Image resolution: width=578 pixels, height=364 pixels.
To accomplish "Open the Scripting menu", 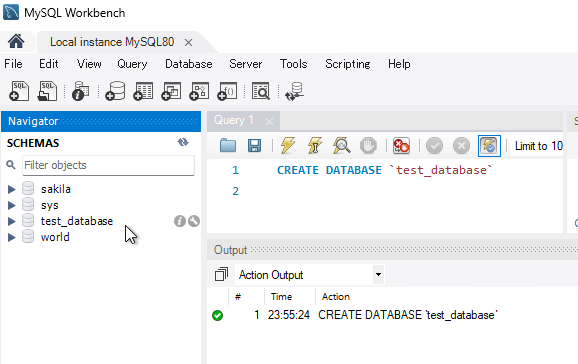I will click(348, 64).
